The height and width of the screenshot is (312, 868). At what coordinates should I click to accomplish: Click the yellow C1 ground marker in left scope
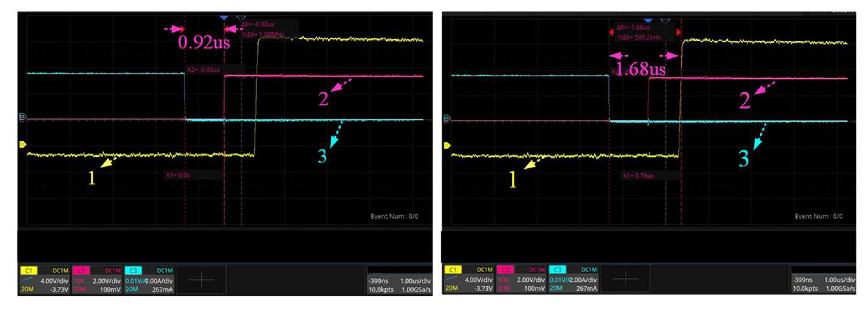point(23,145)
